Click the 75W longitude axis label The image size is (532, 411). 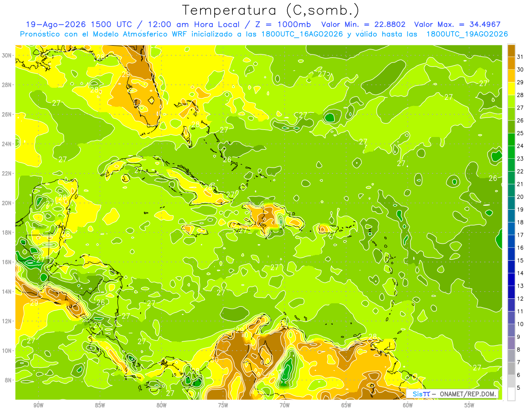(x=223, y=405)
